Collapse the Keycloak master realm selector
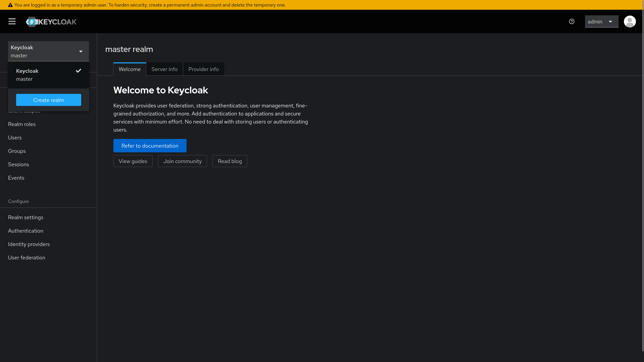This screenshot has width=644, height=362. [48, 51]
